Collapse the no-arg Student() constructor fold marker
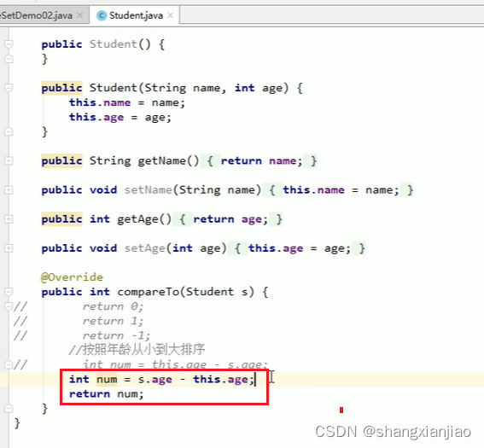 click(9, 44)
